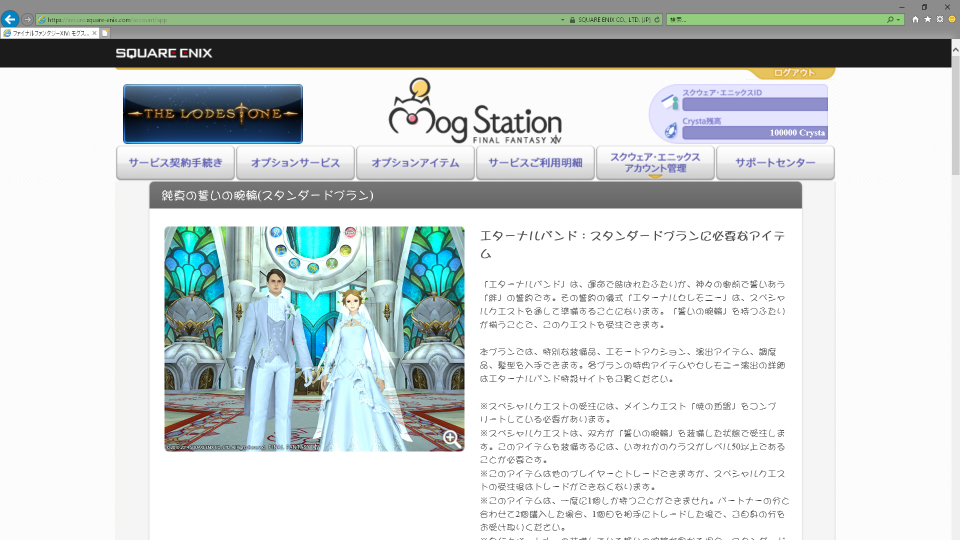Click the wedding couple preview image
The width and height of the screenshot is (960, 540).
pyautogui.click(x=314, y=339)
